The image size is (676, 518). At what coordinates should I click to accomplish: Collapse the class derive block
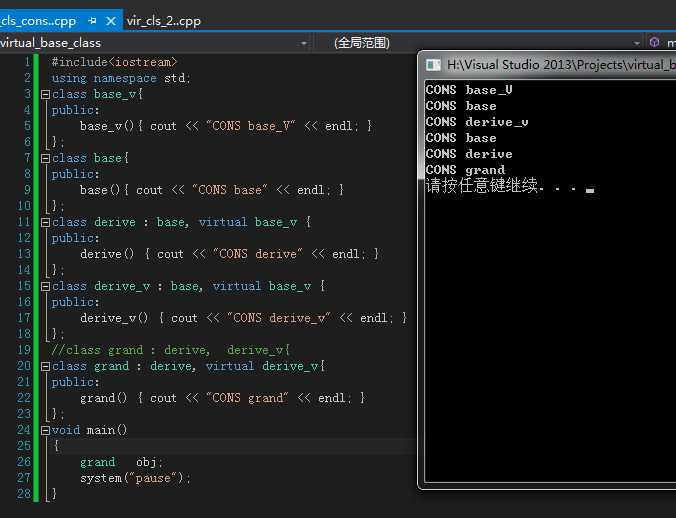click(x=45, y=222)
